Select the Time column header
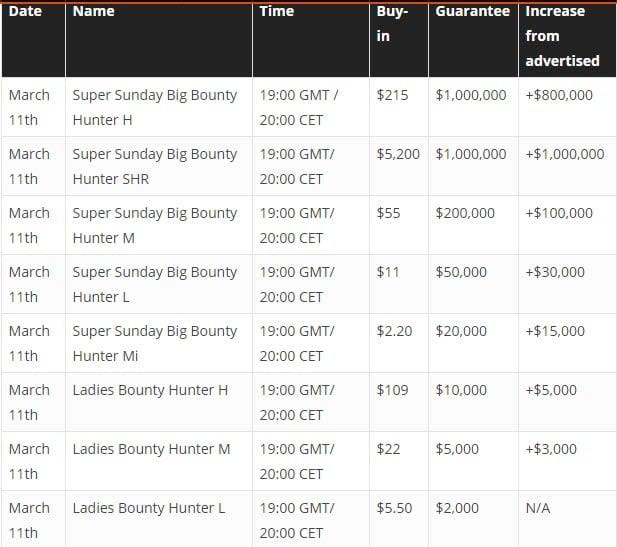 pos(277,12)
